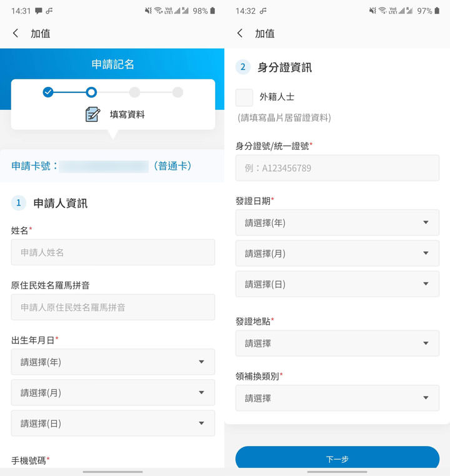The height and width of the screenshot is (476, 450).
Task: Tap the 填寫資料 pencil note icon
Action: coord(92,114)
